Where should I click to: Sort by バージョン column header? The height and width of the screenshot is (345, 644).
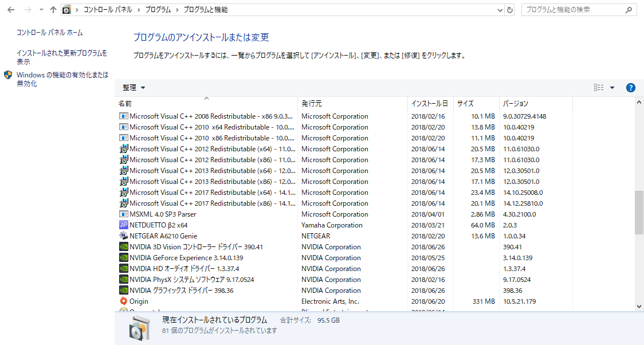536,104
